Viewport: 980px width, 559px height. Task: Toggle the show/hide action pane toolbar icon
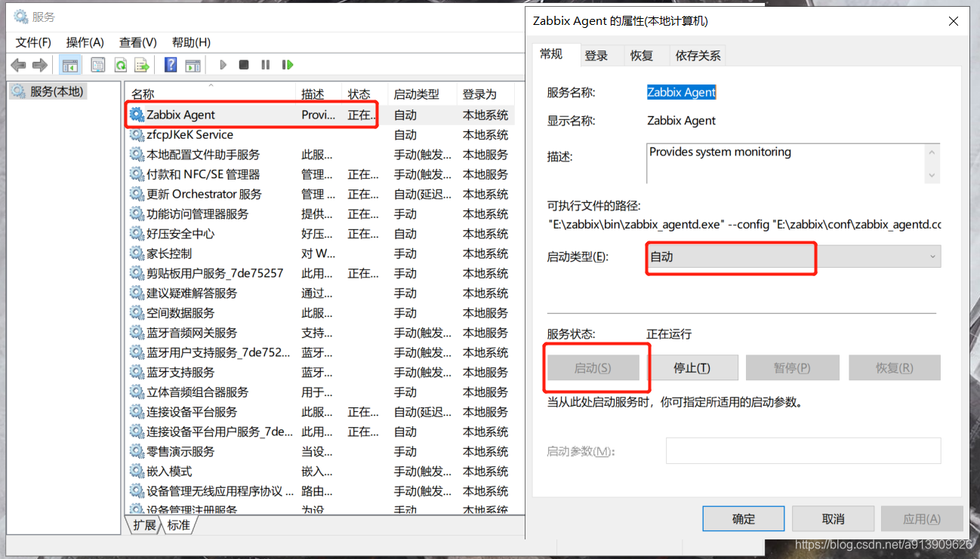coord(193,66)
